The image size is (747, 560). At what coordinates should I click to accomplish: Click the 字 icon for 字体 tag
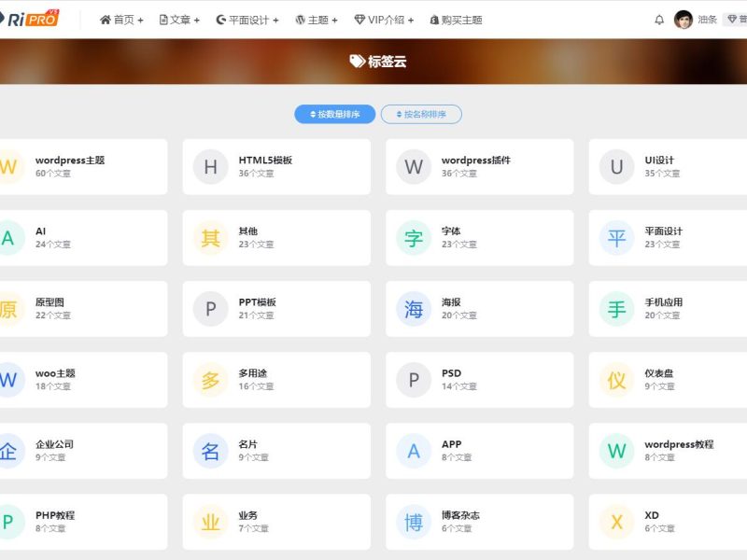coord(414,238)
